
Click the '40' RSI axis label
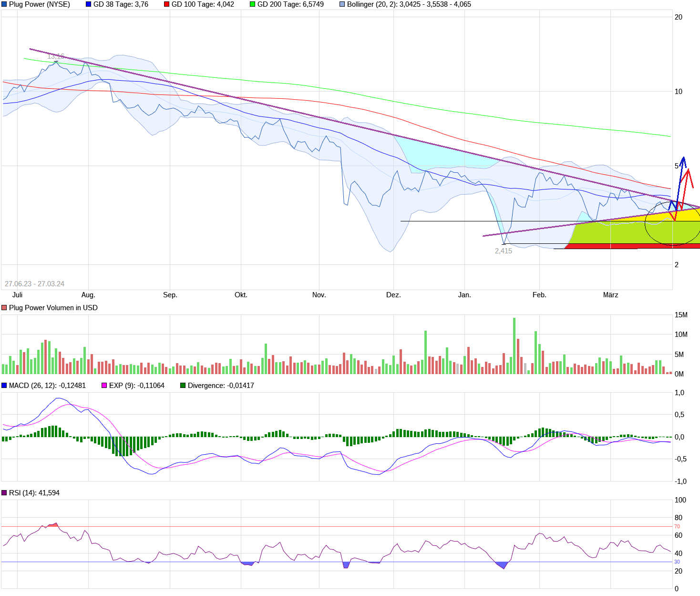coord(679,554)
